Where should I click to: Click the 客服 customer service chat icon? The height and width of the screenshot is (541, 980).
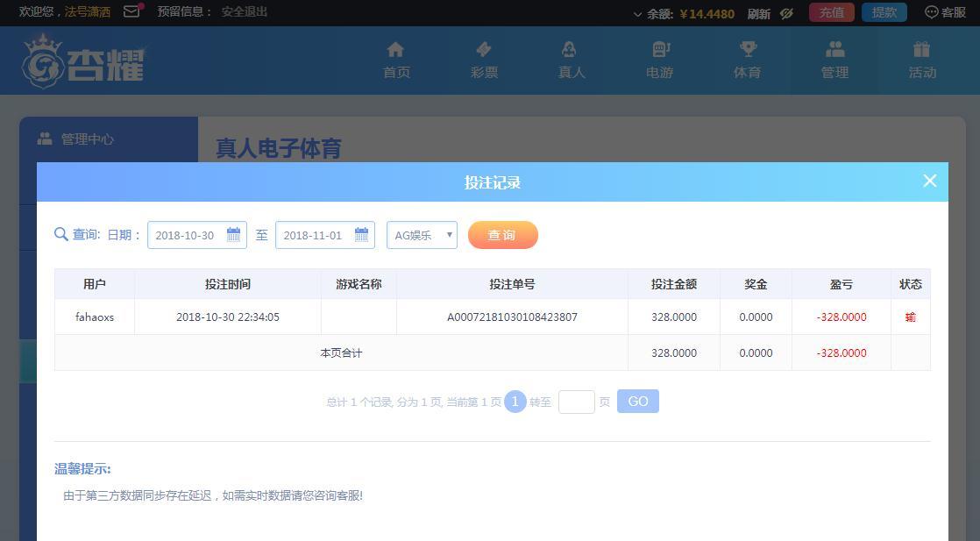(x=931, y=12)
